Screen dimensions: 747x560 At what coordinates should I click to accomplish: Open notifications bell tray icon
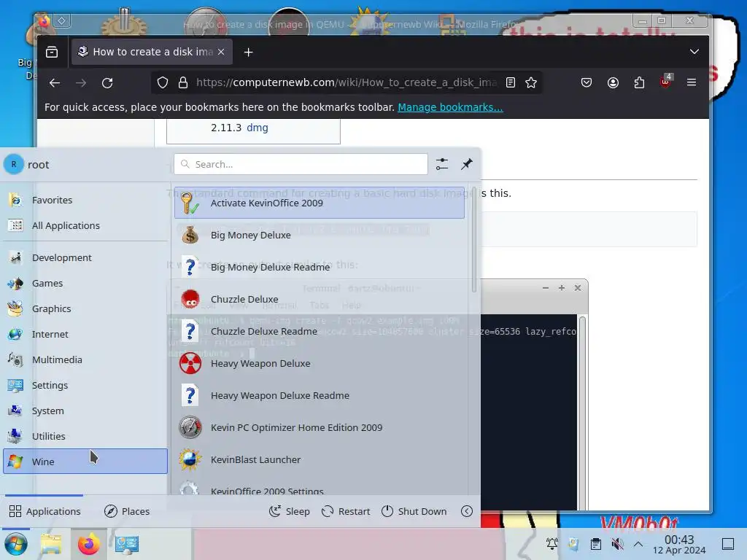click(x=551, y=544)
